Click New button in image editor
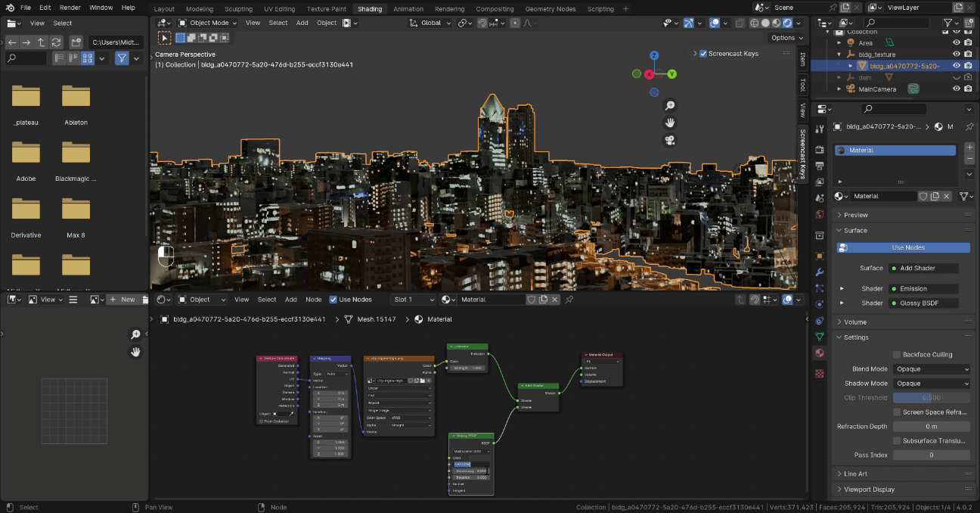 coord(122,300)
